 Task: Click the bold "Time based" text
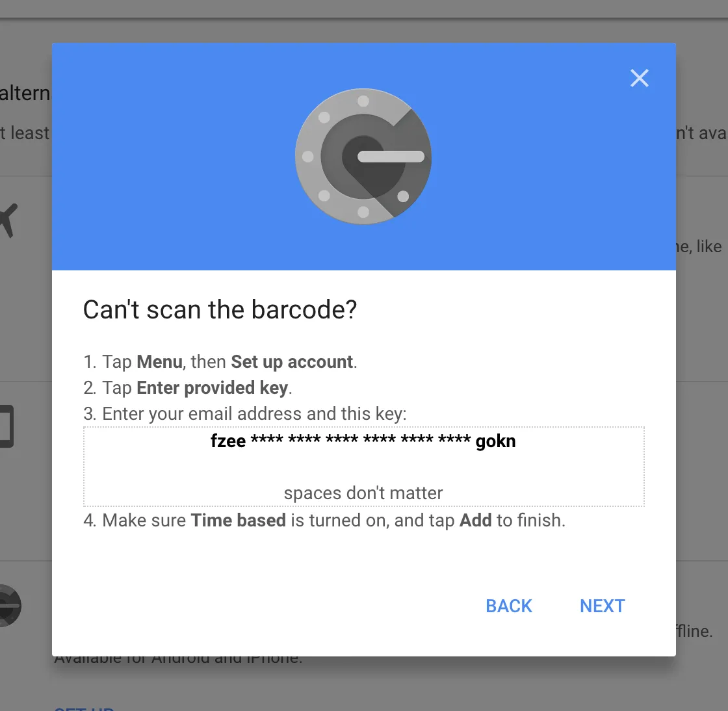coord(238,521)
